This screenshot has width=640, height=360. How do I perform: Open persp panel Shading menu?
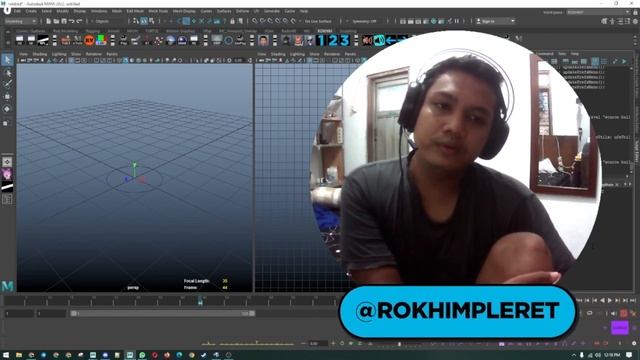[40, 54]
